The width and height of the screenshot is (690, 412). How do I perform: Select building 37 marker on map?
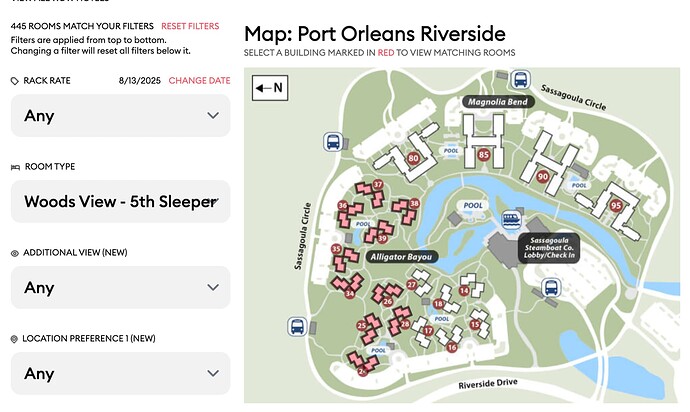point(378,184)
